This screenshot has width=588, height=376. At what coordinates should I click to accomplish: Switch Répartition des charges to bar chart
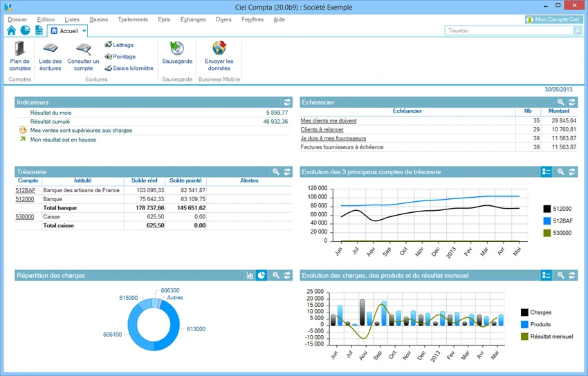[x=250, y=275]
